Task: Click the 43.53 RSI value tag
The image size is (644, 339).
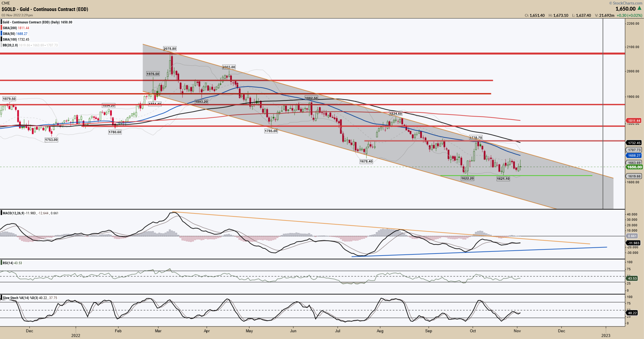Action: point(632,279)
